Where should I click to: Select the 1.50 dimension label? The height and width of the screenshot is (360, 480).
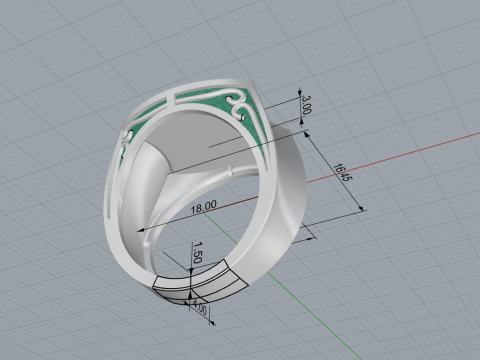pyautogui.click(x=197, y=253)
